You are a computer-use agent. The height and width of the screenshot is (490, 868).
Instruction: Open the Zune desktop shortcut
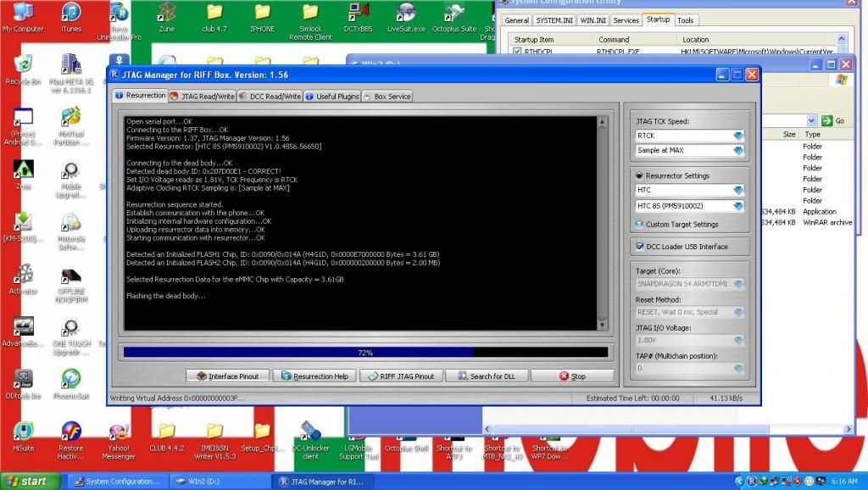(166, 17)
